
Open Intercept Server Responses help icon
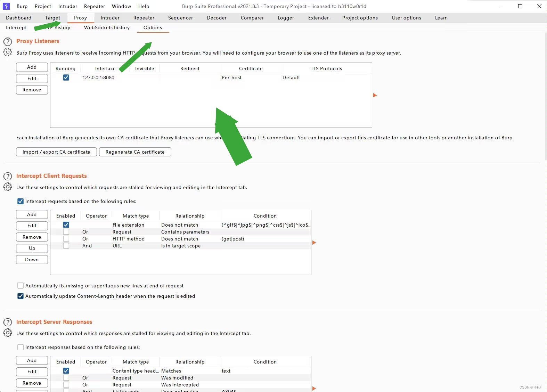coord(8,322)
